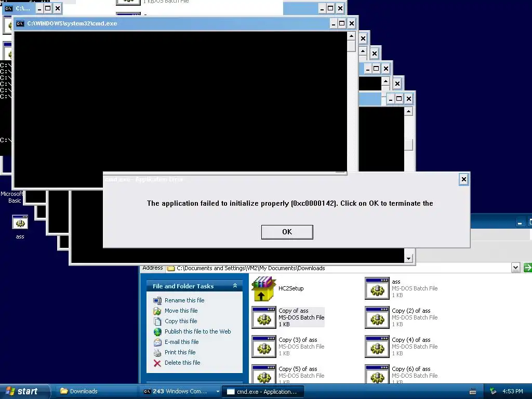Switch to cmd.exe Application Error taskbar button
The image size is (532, 399).
pos(262,392)
